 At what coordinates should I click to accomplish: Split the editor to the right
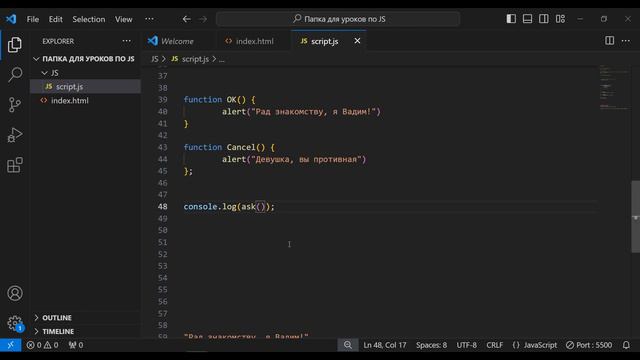click(609, 40)
